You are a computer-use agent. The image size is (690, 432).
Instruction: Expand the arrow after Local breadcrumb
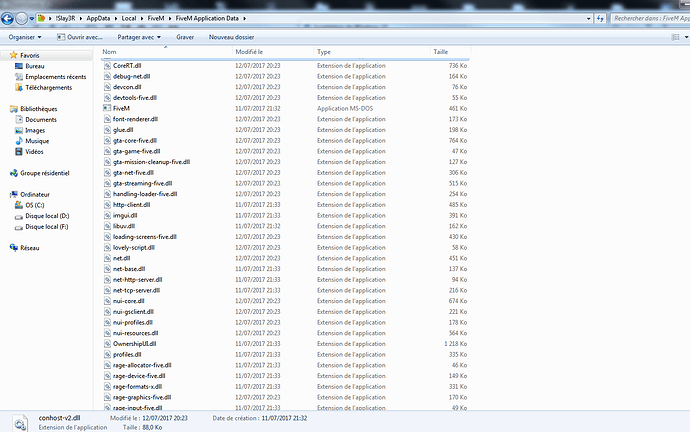pyautogui.click(x=142, y=18)
